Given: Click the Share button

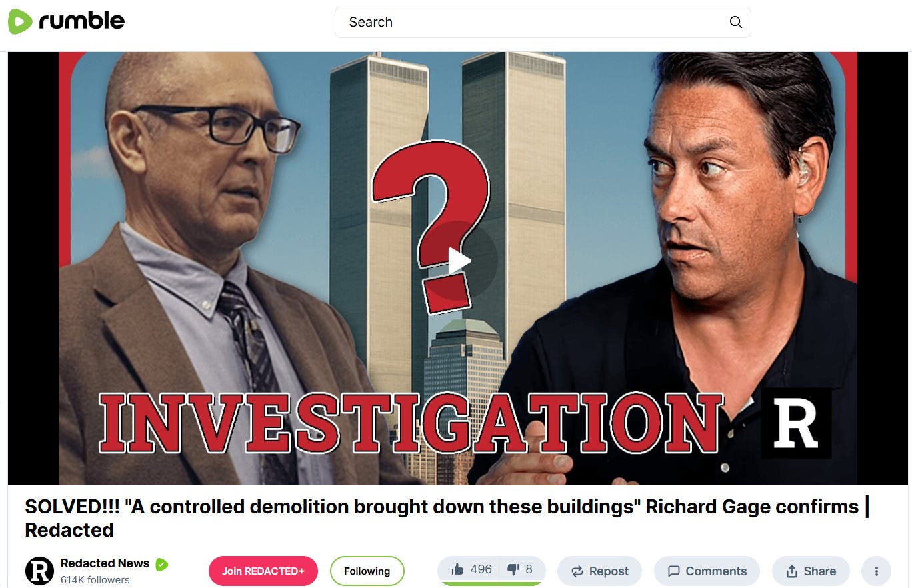Looking at the screenshot, I should (811, 571).
